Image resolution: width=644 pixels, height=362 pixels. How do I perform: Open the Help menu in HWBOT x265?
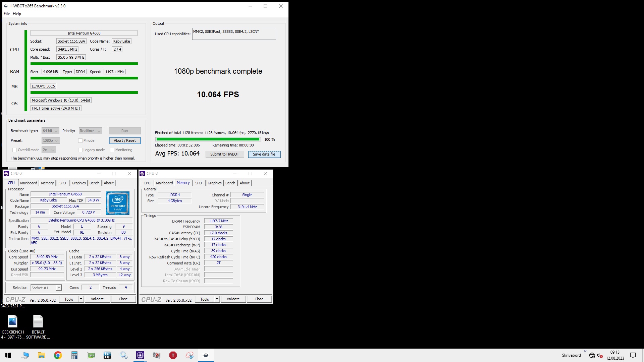click(17, 14)
